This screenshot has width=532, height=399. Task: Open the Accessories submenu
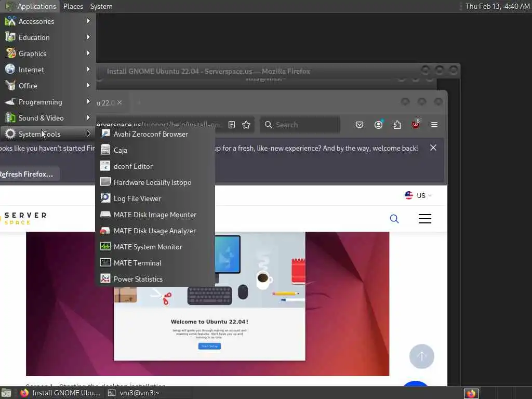[48, 21]
